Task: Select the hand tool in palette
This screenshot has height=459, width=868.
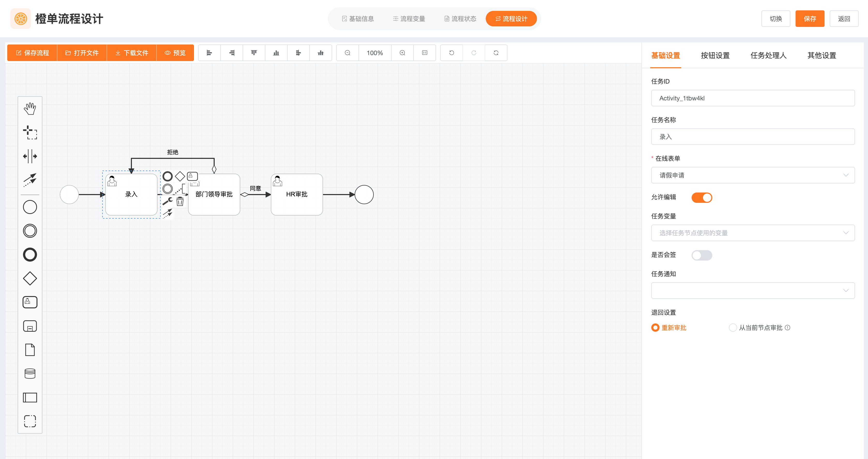Action: tap(30, 108)
